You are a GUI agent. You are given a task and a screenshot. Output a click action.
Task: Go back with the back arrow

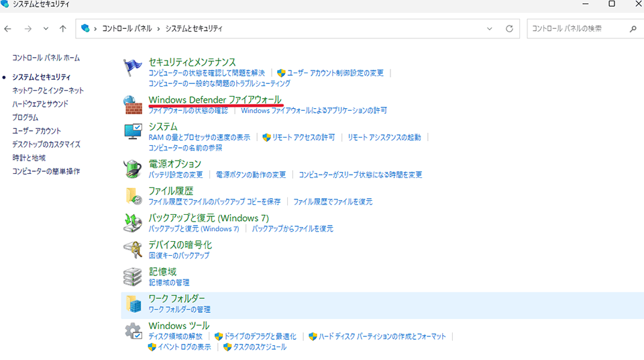(8, 29)
